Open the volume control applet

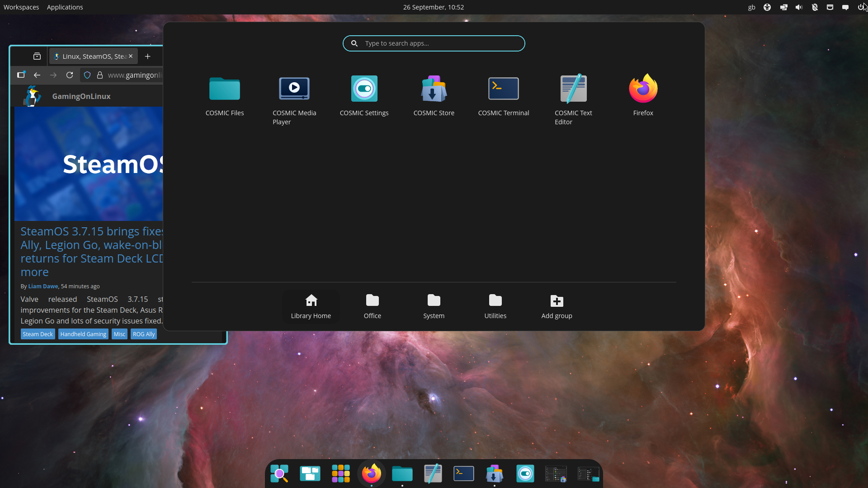tap(799, 7)
